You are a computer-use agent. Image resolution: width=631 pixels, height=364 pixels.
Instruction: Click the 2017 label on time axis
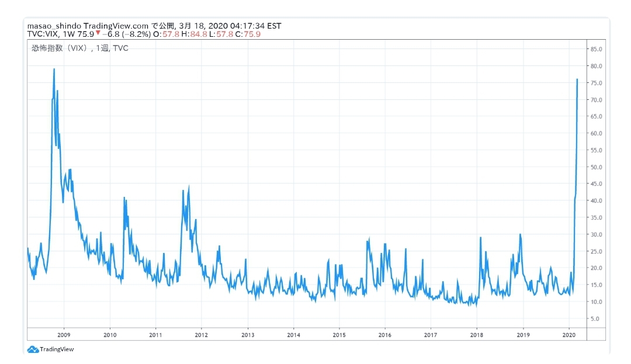(x=431, y=335)
